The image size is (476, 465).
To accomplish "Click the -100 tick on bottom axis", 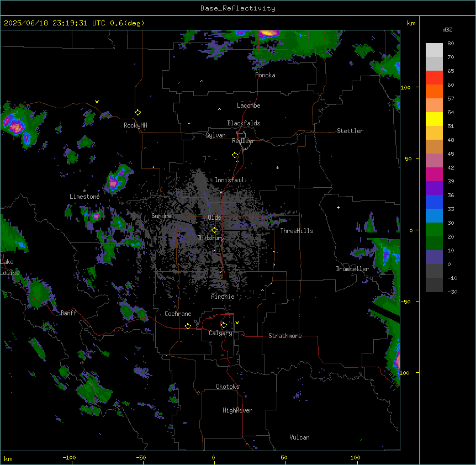I will [69, 457].
